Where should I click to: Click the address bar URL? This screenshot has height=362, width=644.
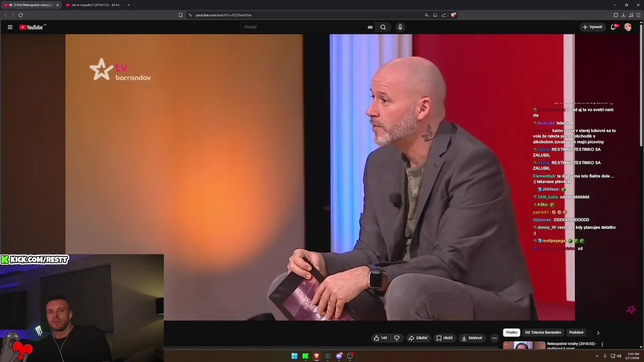click(x=223, y=15)
